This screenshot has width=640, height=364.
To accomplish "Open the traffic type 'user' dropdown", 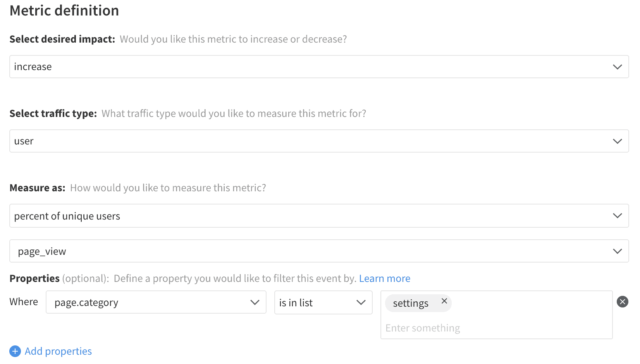I will pyautogui.click(x=319, y=141).
